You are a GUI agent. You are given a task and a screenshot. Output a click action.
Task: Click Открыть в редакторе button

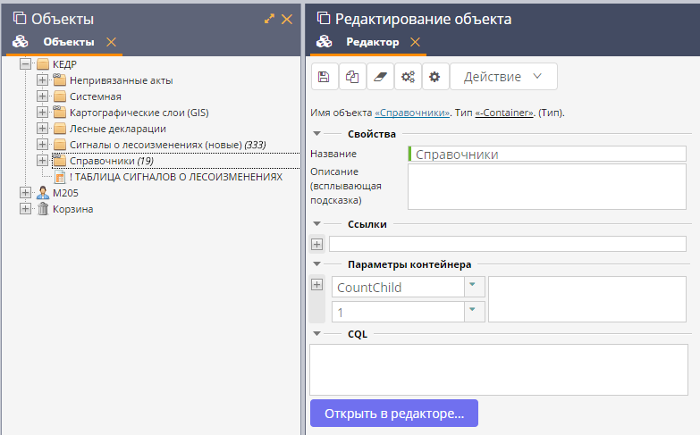click(394, 414)
